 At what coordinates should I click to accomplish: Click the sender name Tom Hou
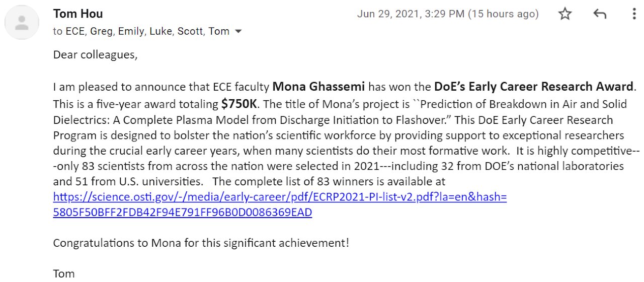click(x=78, y=14)
